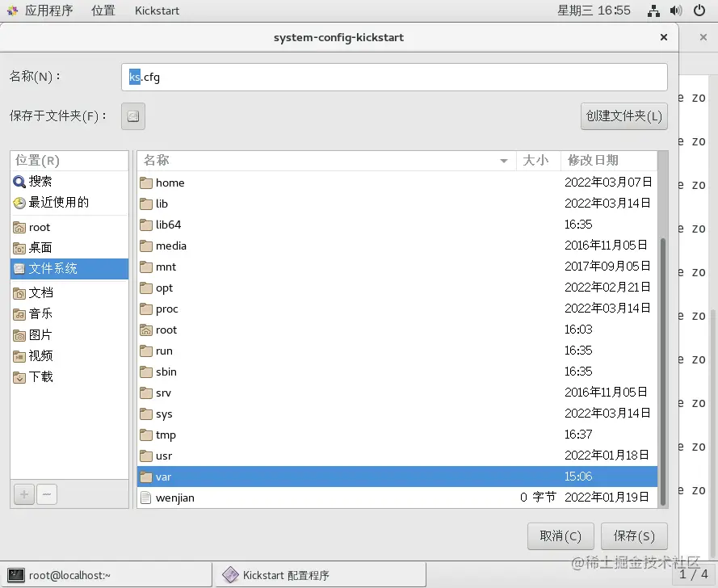Screen dimensions: 718x588
Task: Close the system-config-kickstart dialog
Action: pyautogui.click(x=664, y=37)
